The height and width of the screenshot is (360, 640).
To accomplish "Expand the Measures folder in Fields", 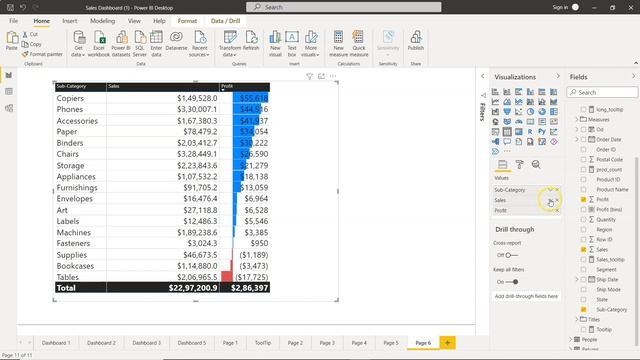I will coord(577,119).
